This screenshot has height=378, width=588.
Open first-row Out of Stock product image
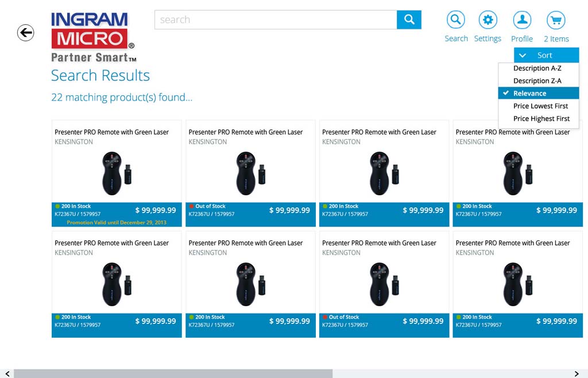click(250, 173)
